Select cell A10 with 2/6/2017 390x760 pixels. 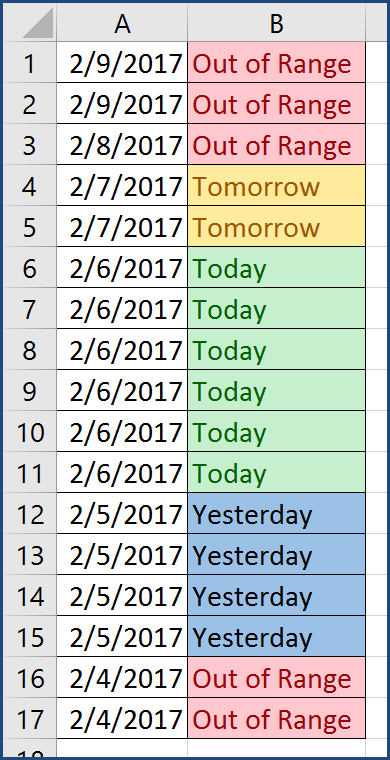[122, 431]
